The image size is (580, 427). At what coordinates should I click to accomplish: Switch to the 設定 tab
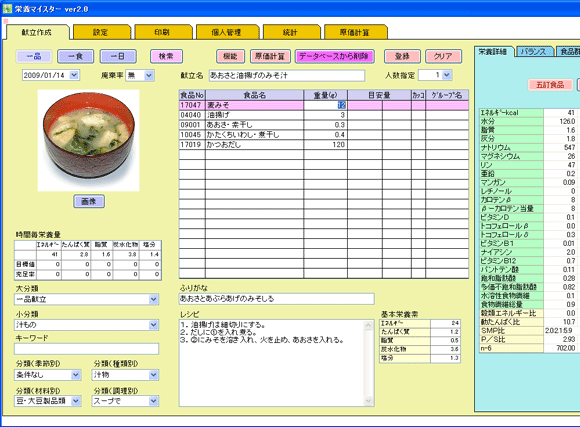[x=101, y=33]
